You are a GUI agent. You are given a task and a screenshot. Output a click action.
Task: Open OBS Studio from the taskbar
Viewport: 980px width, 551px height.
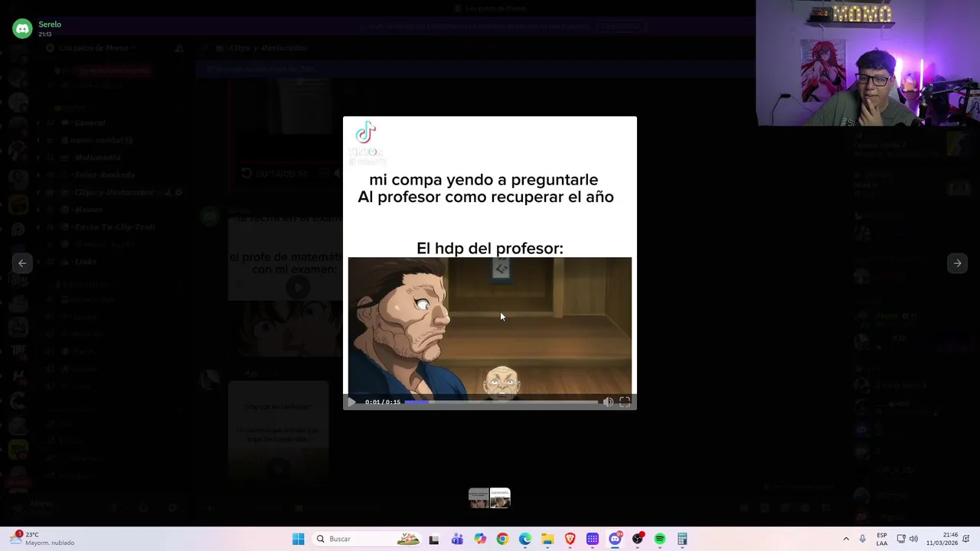638,539
